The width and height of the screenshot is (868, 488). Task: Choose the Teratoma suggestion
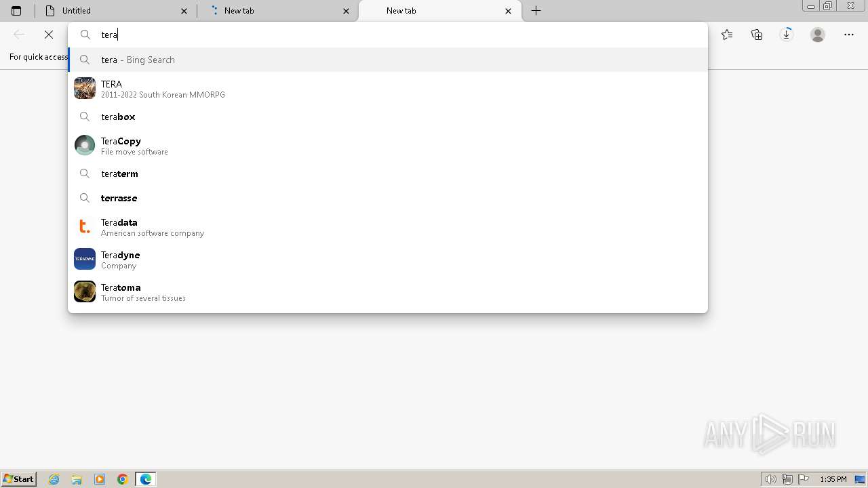(388, 292)
